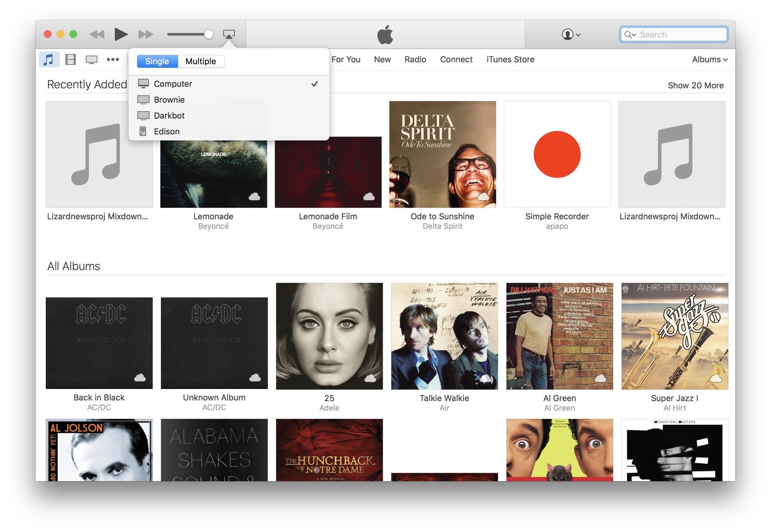Choose Darkbot as AirPlay output
The image size is (771, 532).
(x=229, y=116)
